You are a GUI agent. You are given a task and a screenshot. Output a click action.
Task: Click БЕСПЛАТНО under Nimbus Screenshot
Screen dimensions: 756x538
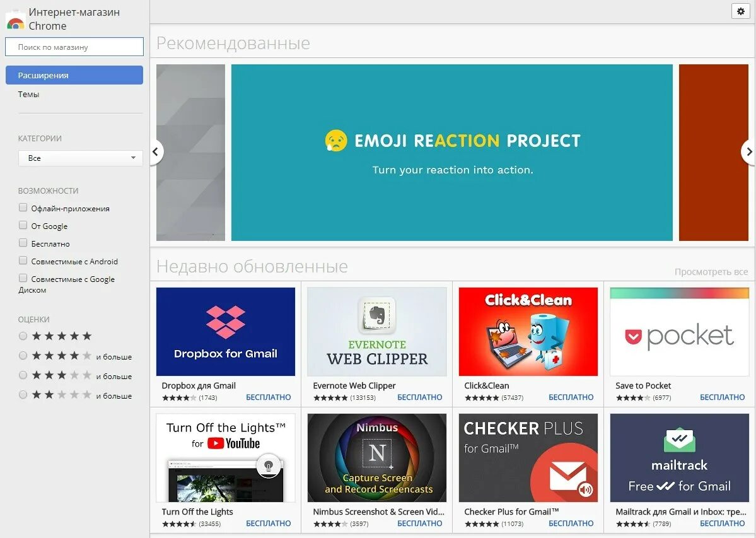pyautogui.click(x=420, y=523)
